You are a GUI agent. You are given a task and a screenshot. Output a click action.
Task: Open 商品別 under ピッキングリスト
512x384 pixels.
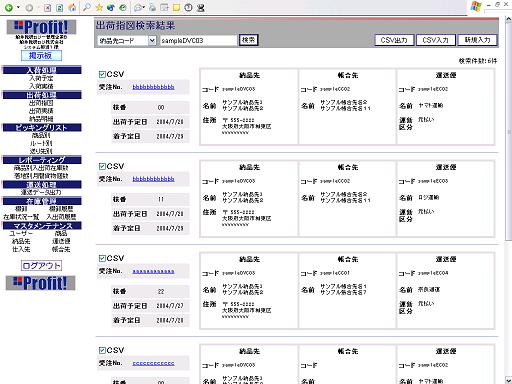pos(41,135)
